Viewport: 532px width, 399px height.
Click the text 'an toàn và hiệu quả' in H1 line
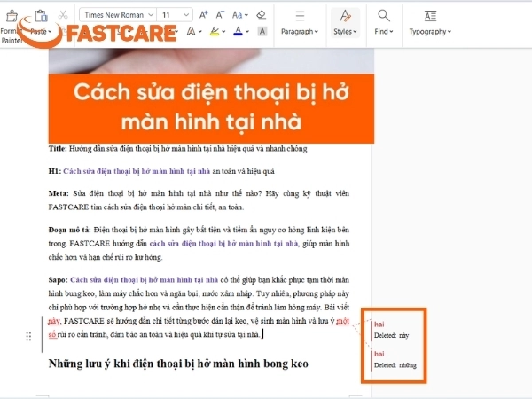[243, 171]
